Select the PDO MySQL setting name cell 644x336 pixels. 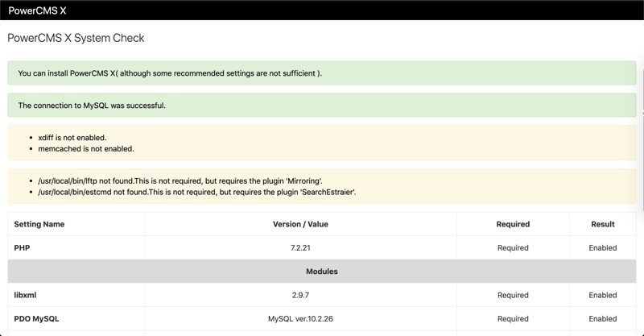click(36, 318)
